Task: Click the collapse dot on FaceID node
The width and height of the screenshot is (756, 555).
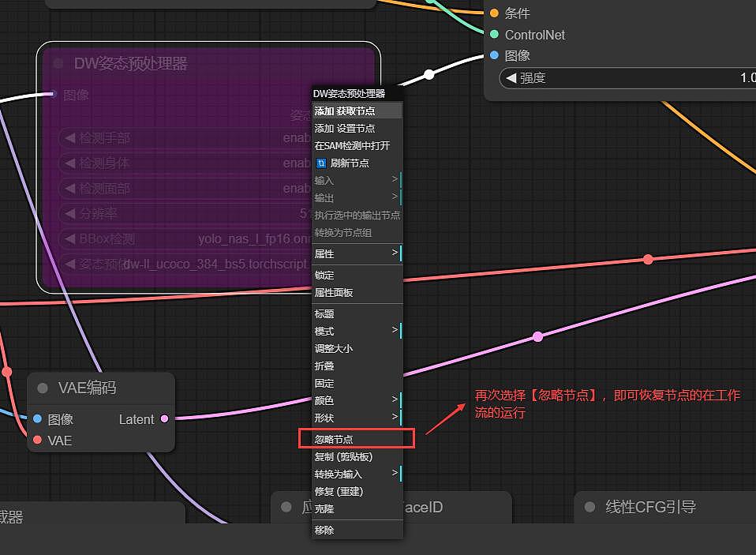Action: point(286,507)
